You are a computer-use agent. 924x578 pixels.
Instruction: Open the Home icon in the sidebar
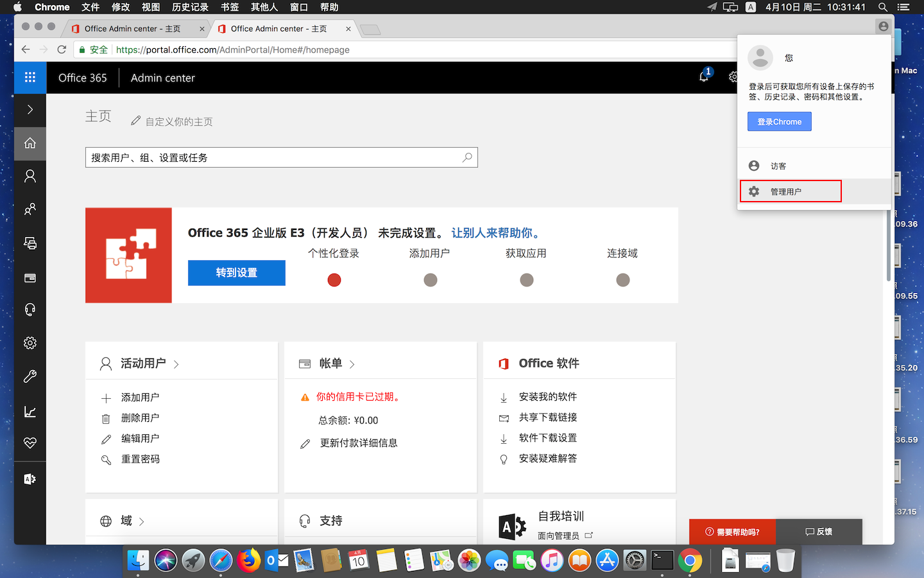30,143
